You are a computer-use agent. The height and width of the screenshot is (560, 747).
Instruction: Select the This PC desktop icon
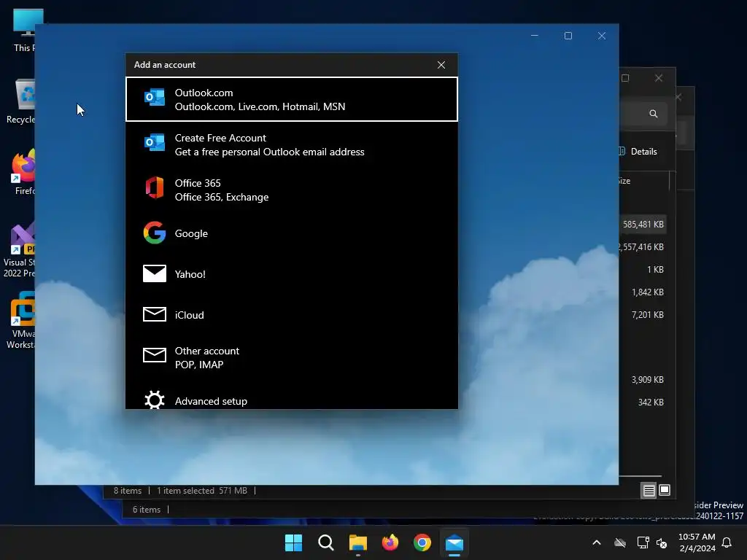pyautogui.click(x=23, y=29)
